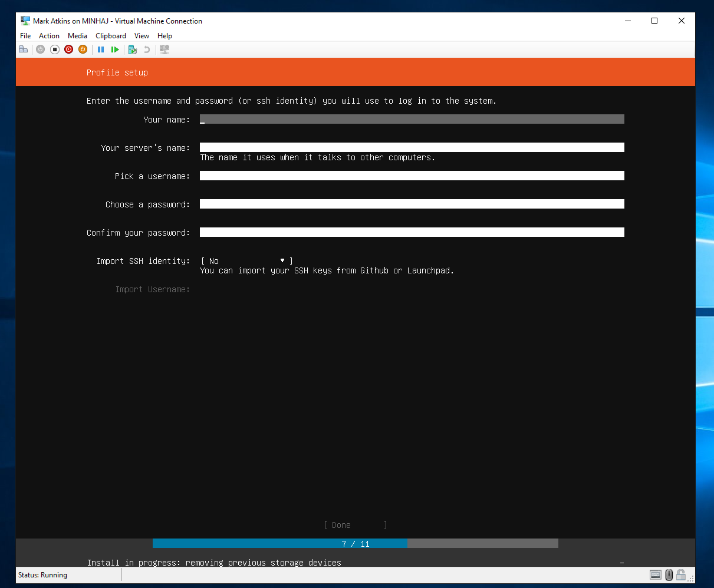Click the Enhanced Session toolbar icon
The height and width of the screenshot is (588, 714).
(164, 49)
